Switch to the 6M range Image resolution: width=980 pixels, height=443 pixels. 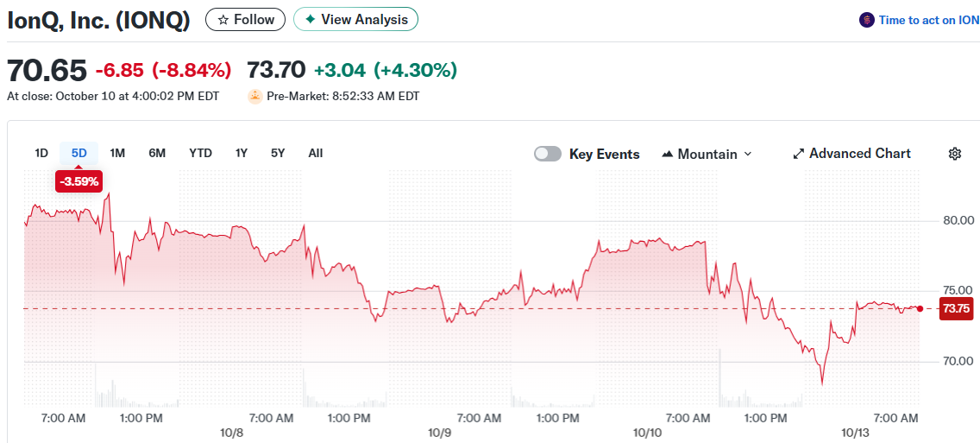(157, 153)
